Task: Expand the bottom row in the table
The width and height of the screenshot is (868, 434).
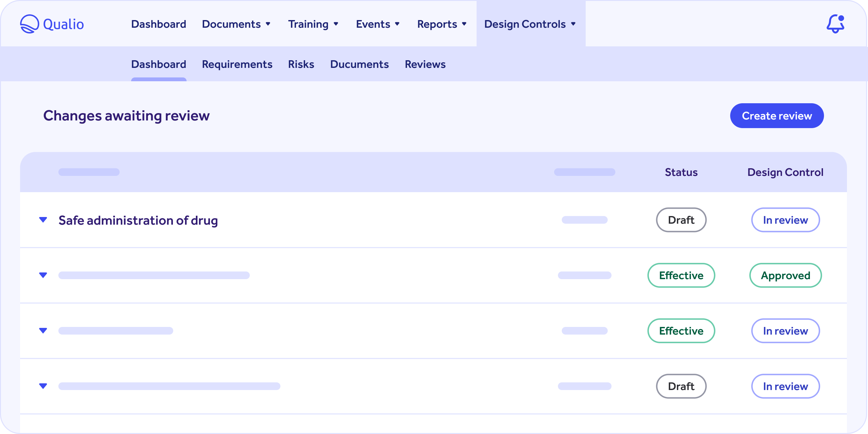Action: (x=43, y=386)
